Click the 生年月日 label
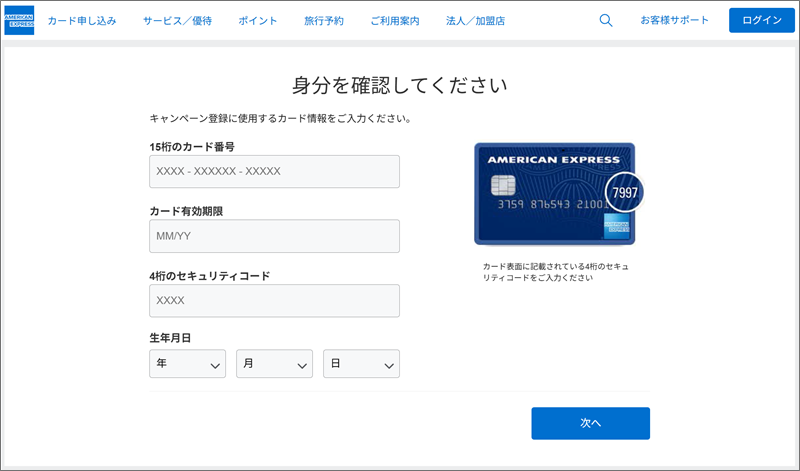800x471 pixels. (x=170, y=338)
